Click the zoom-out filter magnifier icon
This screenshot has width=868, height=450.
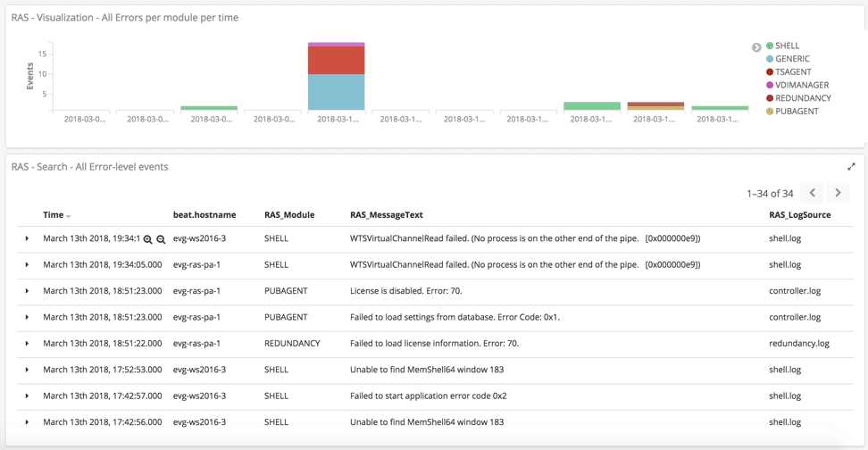coord(161,239)
